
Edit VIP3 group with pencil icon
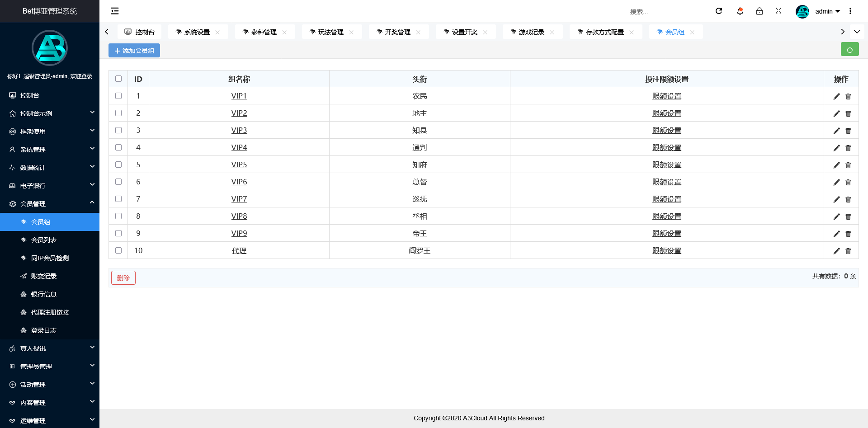837,131
